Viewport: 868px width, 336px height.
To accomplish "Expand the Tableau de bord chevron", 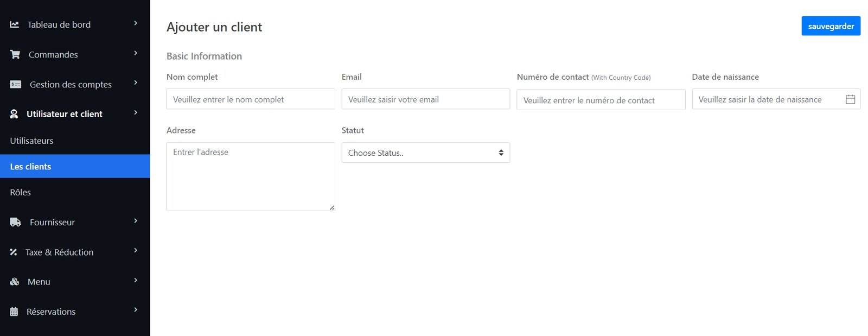I will pos(136,23).
